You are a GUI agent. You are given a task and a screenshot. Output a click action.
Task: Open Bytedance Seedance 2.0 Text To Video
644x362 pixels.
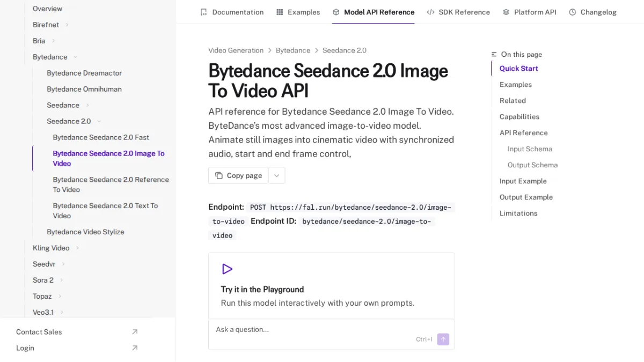tap(105, 211)
